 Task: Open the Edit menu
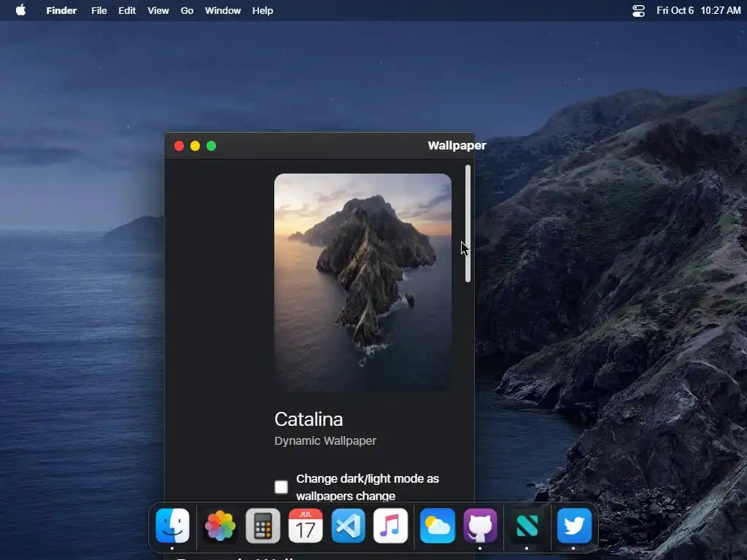click(x=127, y=10)
